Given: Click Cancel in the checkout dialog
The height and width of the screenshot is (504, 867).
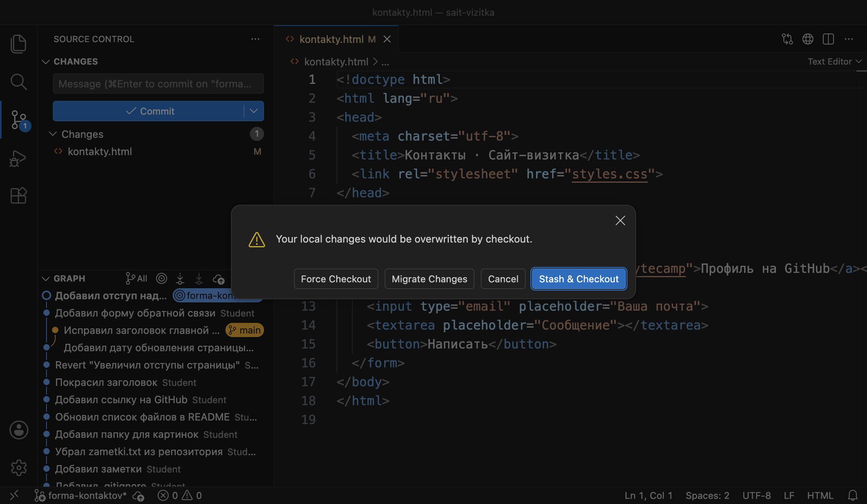Looking at the screenshot, I should 503,279.
